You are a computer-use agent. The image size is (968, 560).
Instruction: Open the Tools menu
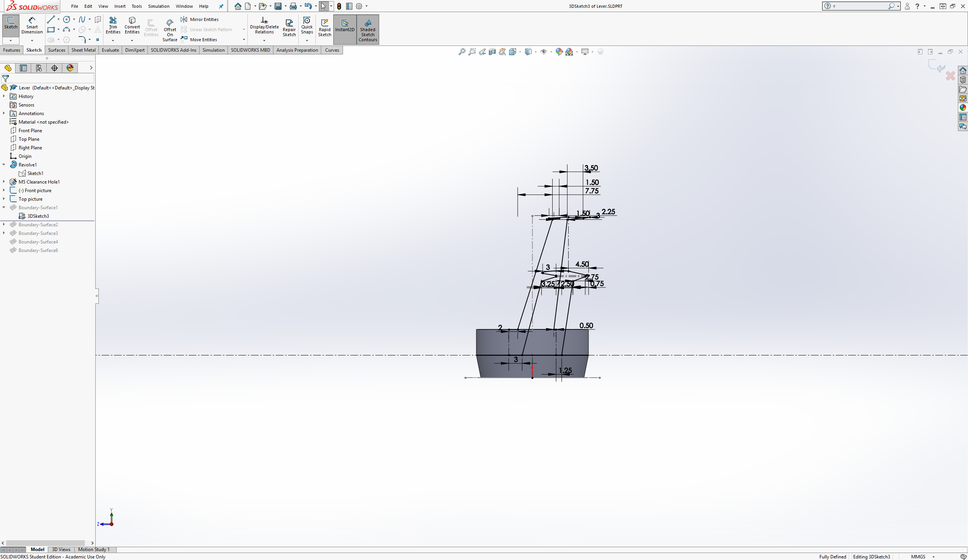(x=137, y=6)
